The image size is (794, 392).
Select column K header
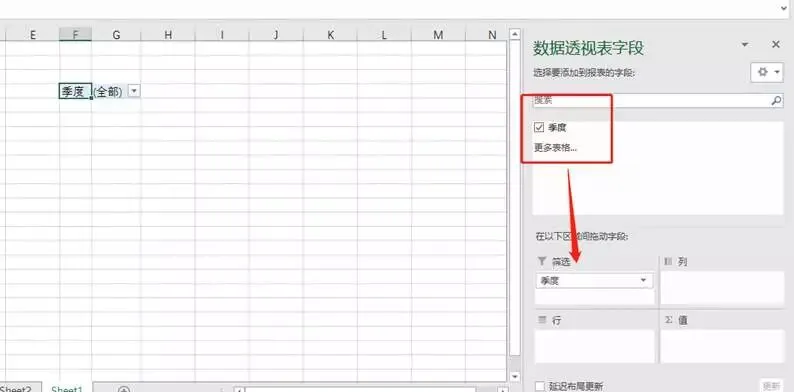click(330, 34)
